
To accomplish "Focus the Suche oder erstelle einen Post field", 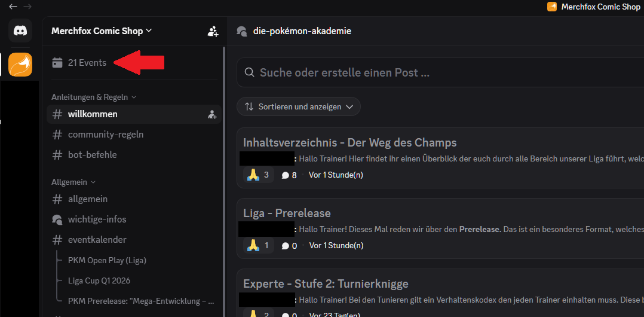I will [418, 73].
